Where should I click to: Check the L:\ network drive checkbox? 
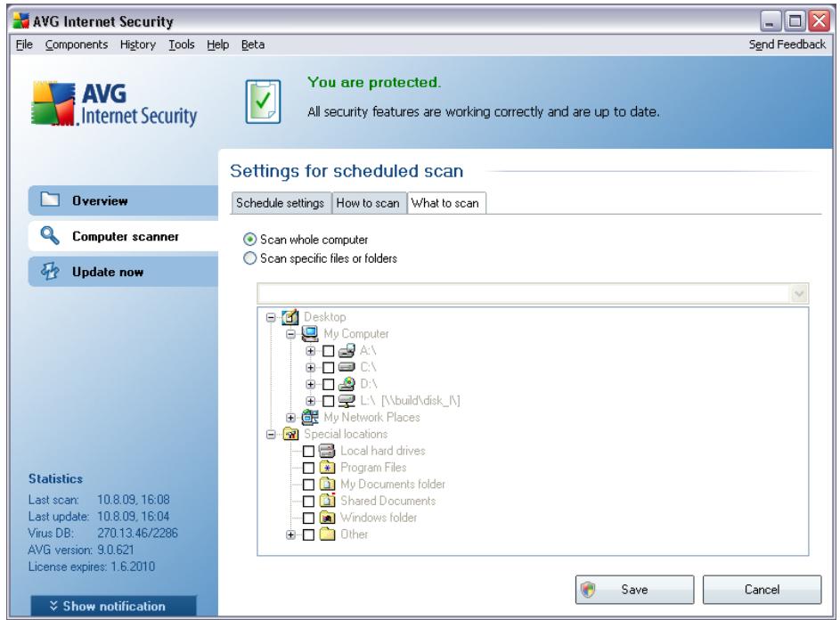pos(329,401)
